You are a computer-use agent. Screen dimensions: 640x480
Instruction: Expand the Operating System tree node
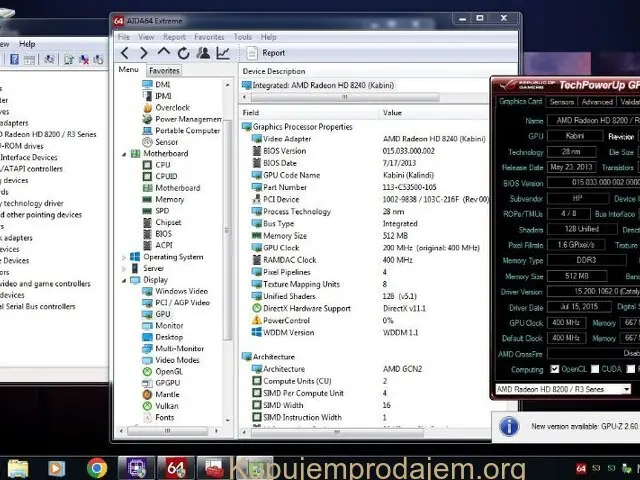[x=123, y=257]
